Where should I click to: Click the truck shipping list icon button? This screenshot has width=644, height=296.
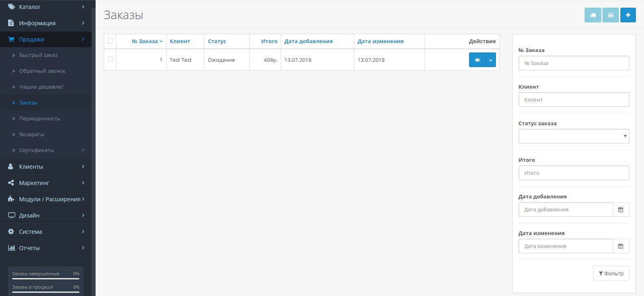click(x=593, y=15)
